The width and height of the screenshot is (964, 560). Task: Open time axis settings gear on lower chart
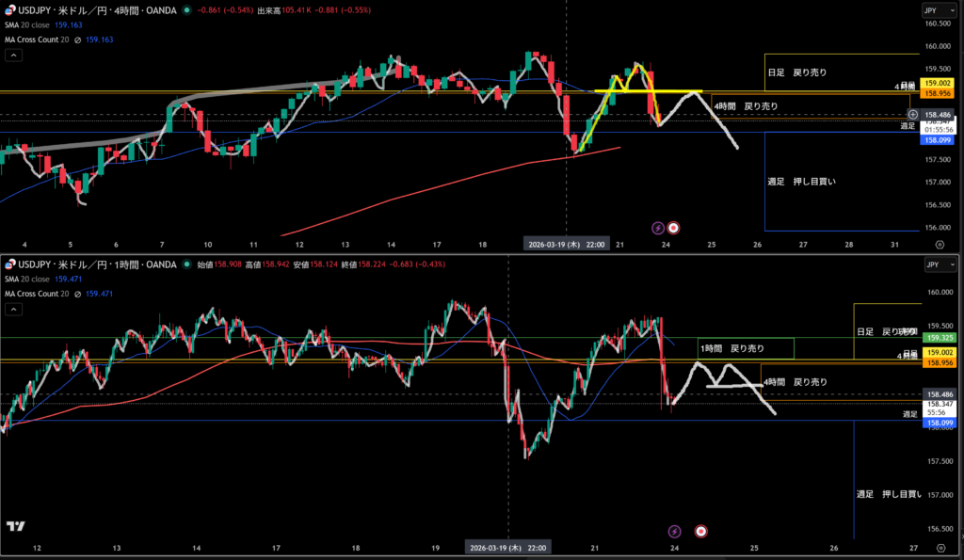(939, 547)
